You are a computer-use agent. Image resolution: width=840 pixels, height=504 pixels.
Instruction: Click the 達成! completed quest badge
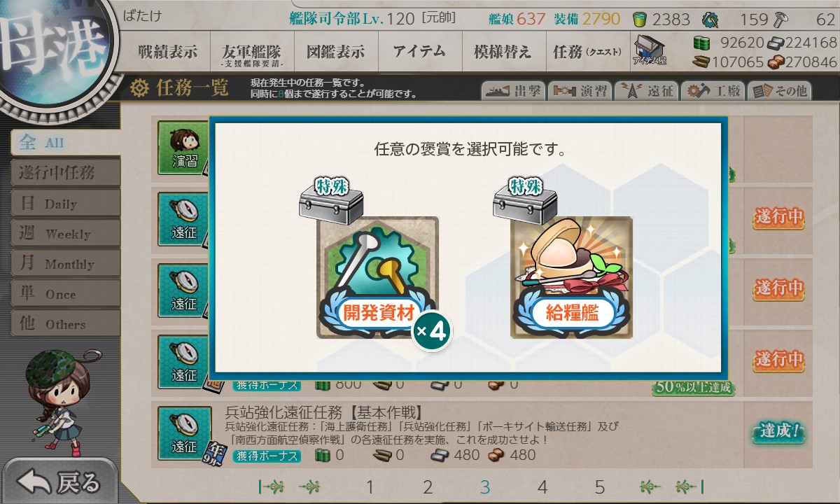(x=778, y=432)
